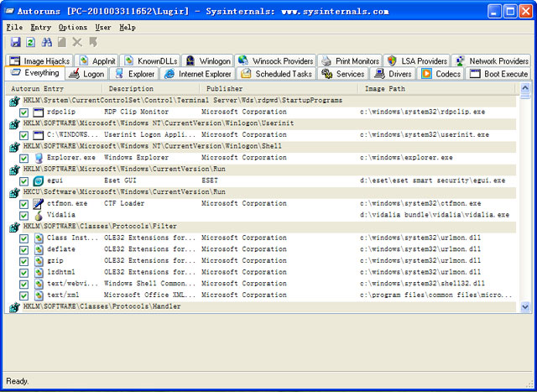Viewport: 537px width, 392px height.
Task: Disable the ctfmon.exe autorun entry
Action: coord(23,204)
